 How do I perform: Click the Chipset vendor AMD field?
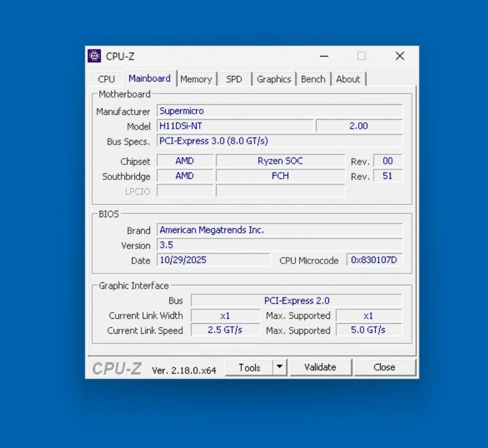[185, 161]
